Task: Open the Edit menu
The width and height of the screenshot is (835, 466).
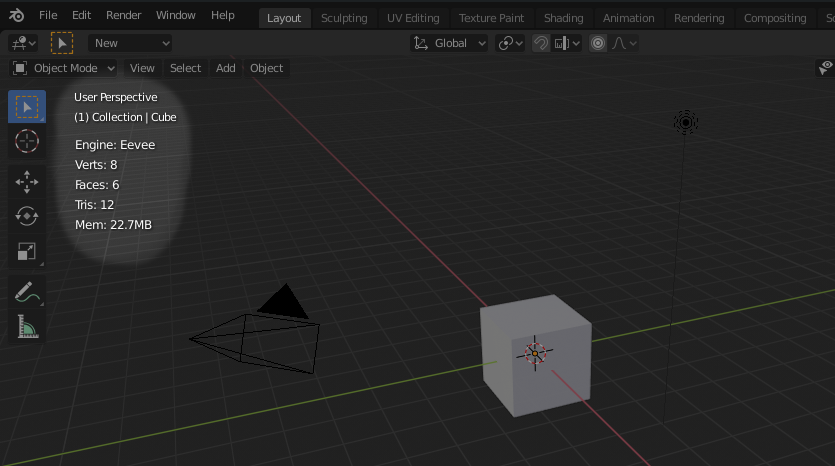Action: (x=81, y=15)
